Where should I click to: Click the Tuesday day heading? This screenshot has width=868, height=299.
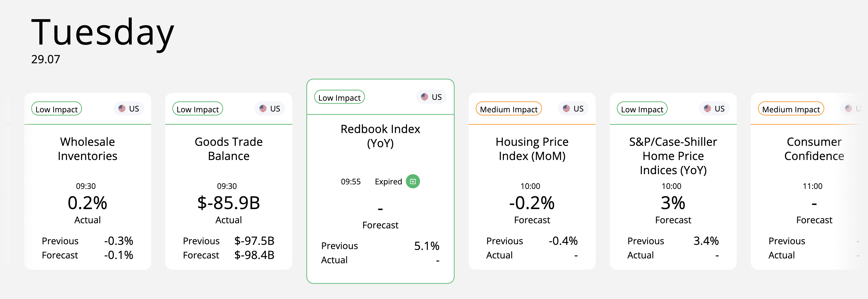click(x=103, y=33)
